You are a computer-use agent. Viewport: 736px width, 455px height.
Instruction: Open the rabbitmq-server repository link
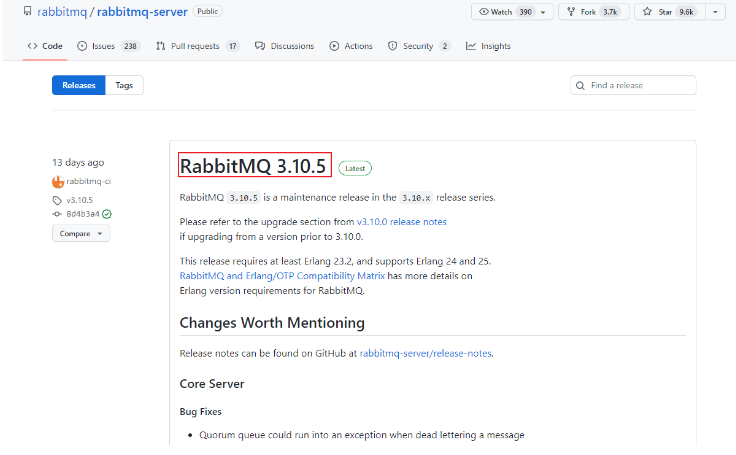(142, 12)
